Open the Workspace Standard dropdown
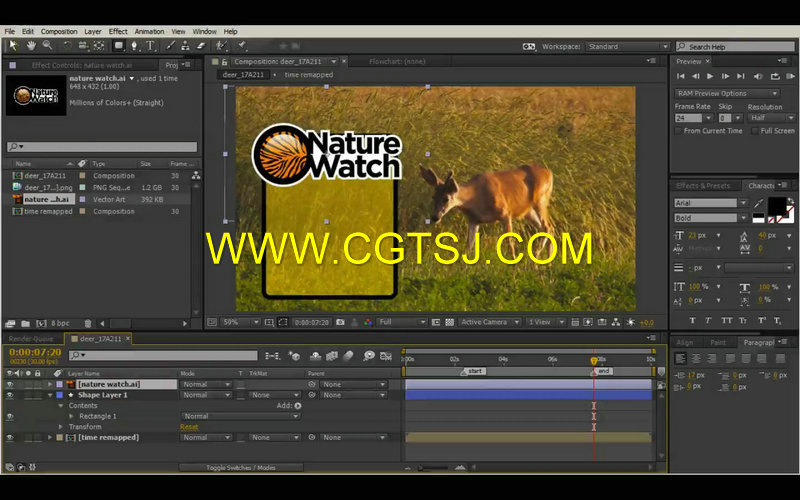This screenshot has height=500, width=800. click(627, 46)
